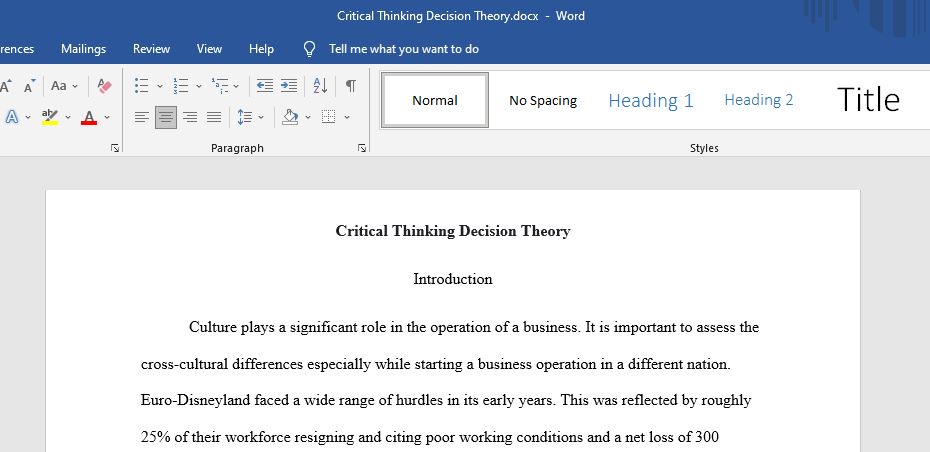Click the word Euro-Disneyland in the document

pyautogui.click(x=195, y=400)
